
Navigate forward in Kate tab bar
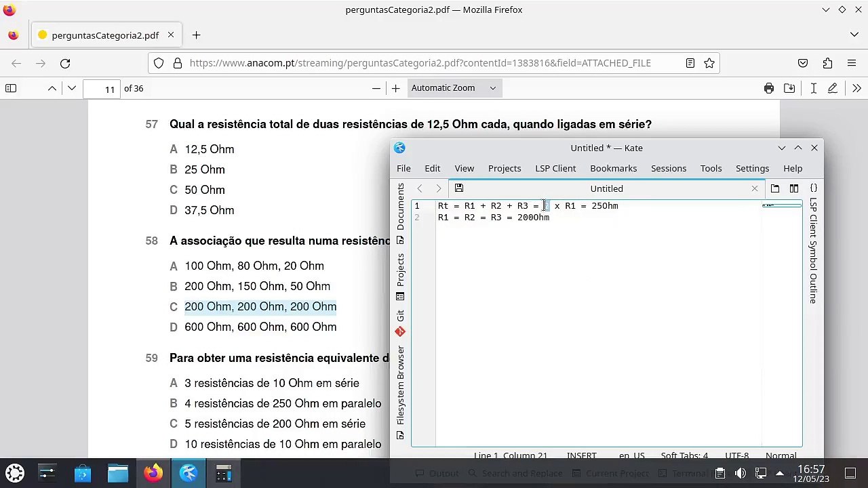tap(439, 188)
